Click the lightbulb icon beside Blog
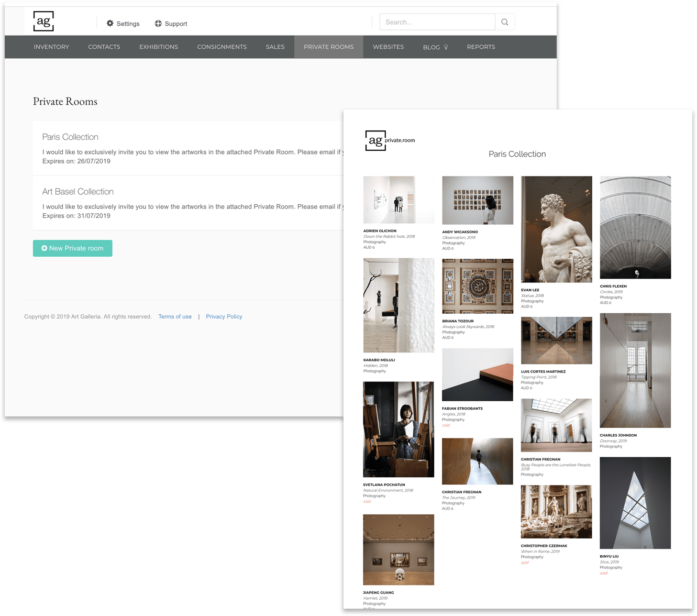This screenshot has height=616, width=697. click(x=446, y=47)
